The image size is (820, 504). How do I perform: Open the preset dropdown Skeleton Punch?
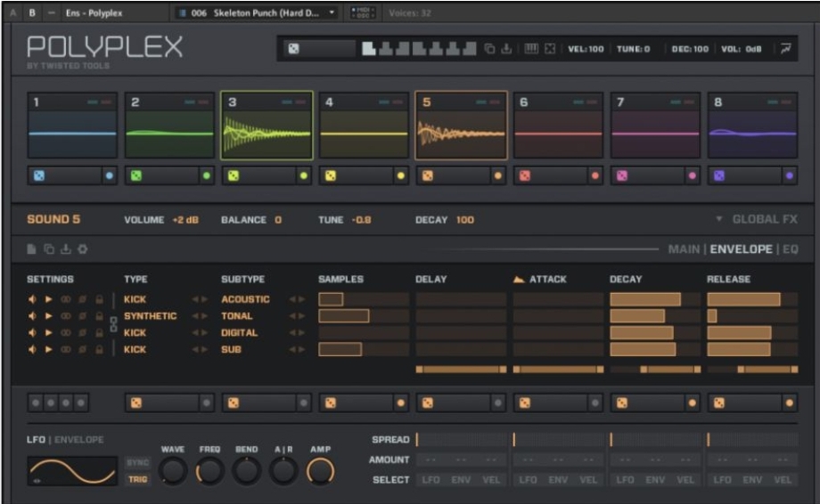pos(257,13)
